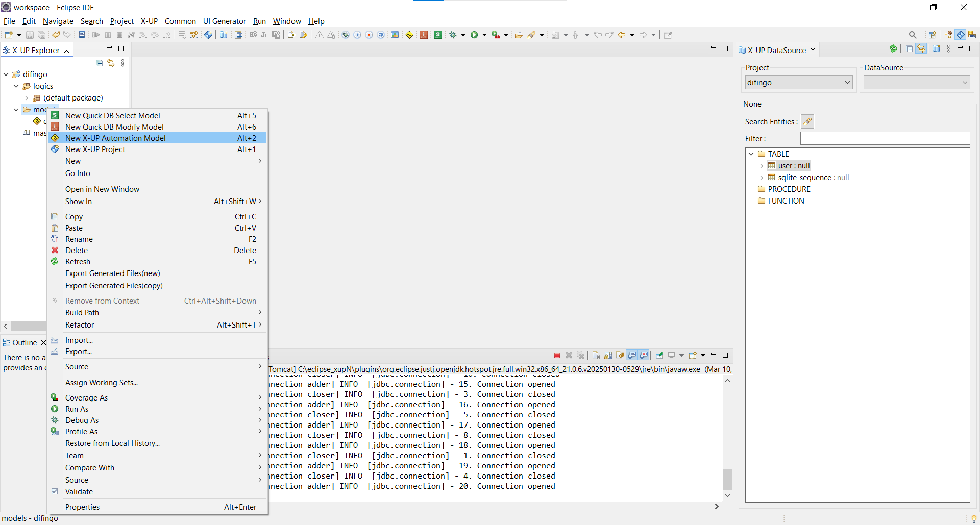Click the Pin Console icon
Image resolution: width=980 pixels, height=525 pixels.
point(659,356)
